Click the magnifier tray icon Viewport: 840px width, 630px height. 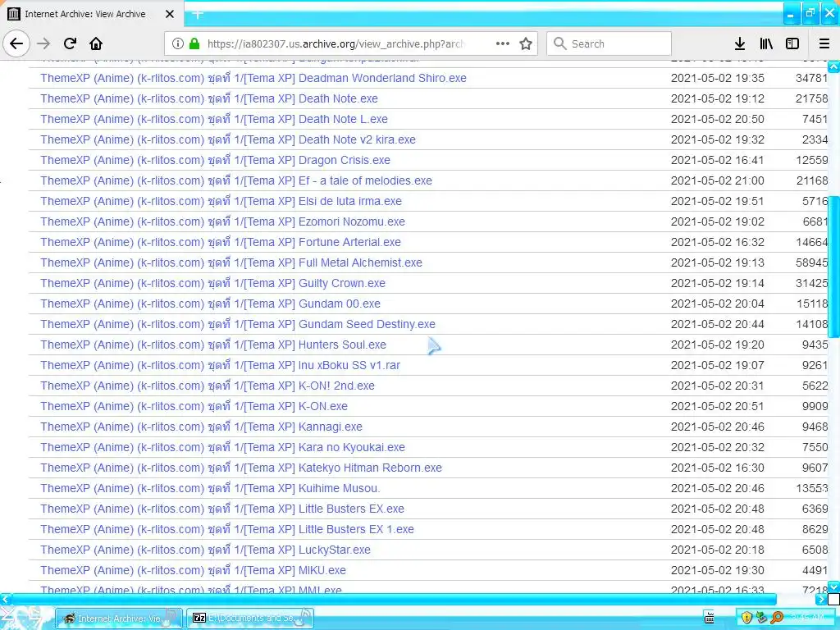pyautogui.click(x=777, y=619)
